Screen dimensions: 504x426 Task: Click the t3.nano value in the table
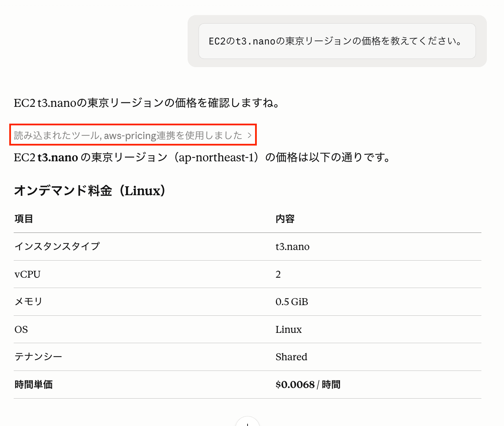(x=292, y=247)
